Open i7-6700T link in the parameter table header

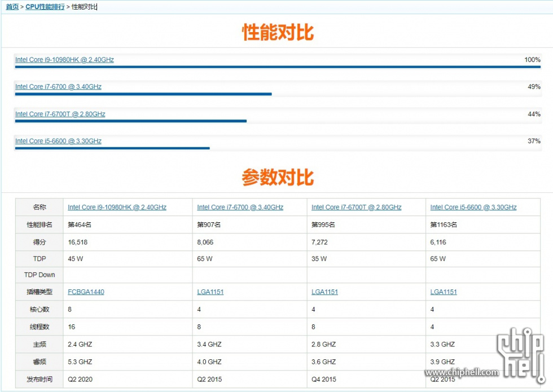click(x=356, y=207)
